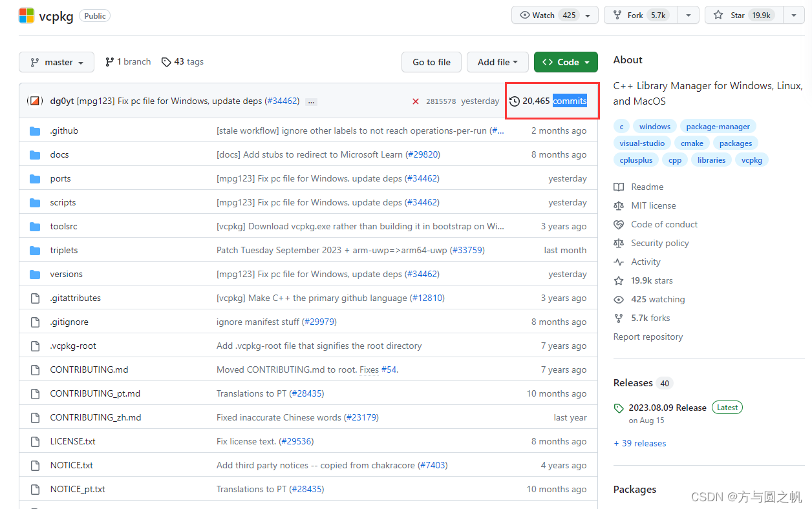Select the visual-studio topic tag
Viewport: 812px width, 509px height.
pyautogui.click(x=642, y=143)
